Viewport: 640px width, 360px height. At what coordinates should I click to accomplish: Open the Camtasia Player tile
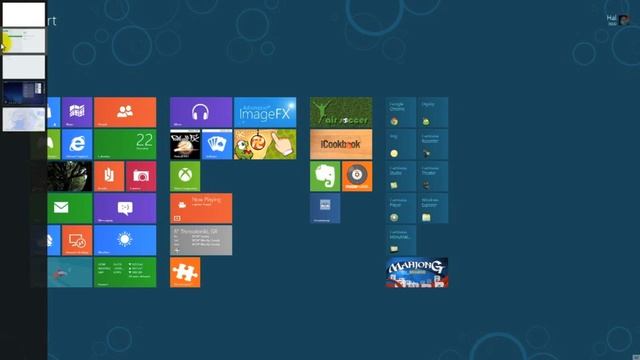click(401, 208)
